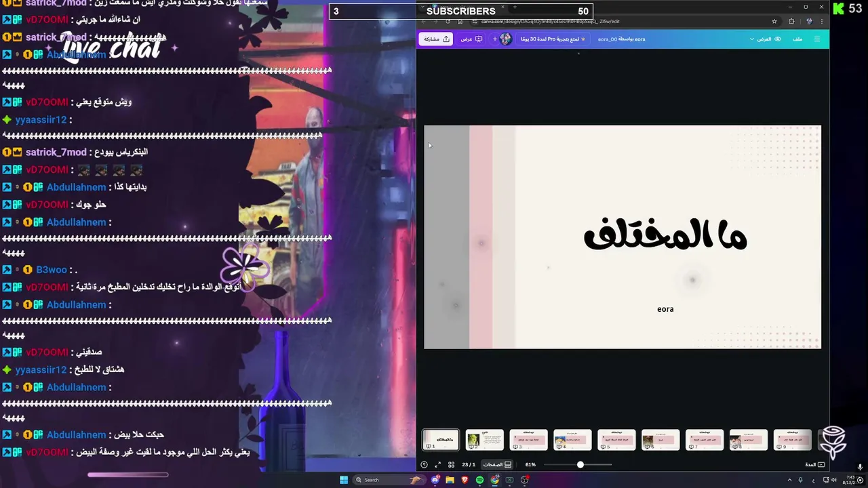Click B3woo username in live chat

point(52,270)
